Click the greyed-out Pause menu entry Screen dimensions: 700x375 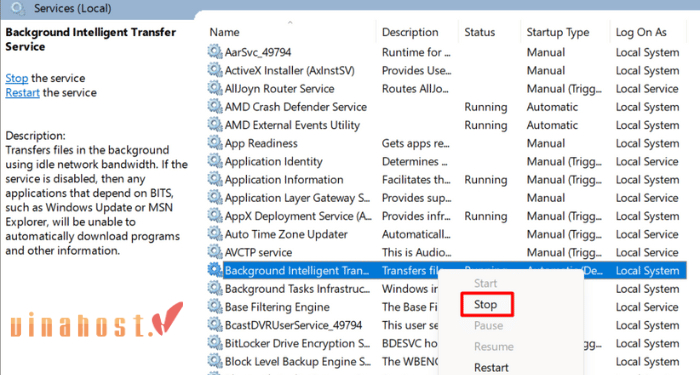click(x=488, y=325)
